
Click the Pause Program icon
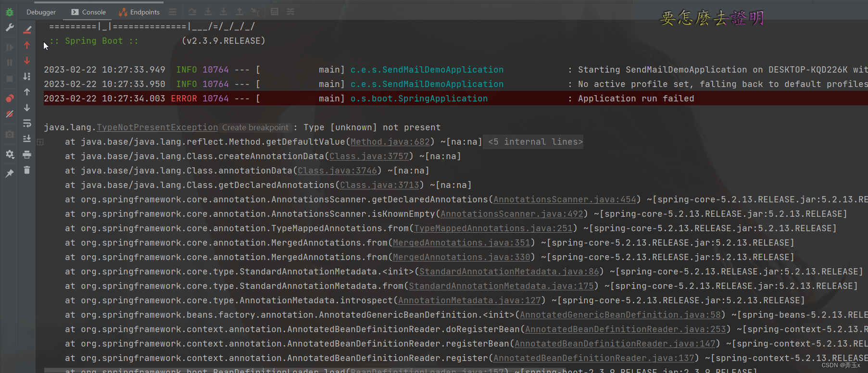9,62
